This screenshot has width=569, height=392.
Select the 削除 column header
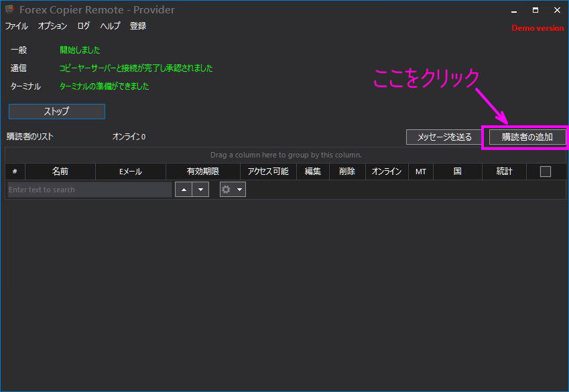click(347, 172)
